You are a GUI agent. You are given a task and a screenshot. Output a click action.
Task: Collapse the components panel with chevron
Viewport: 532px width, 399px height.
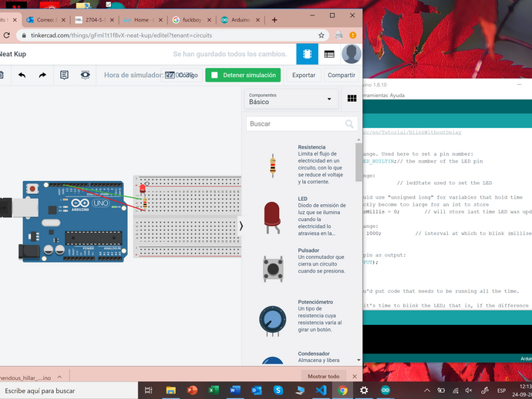(x=241, y=226)
